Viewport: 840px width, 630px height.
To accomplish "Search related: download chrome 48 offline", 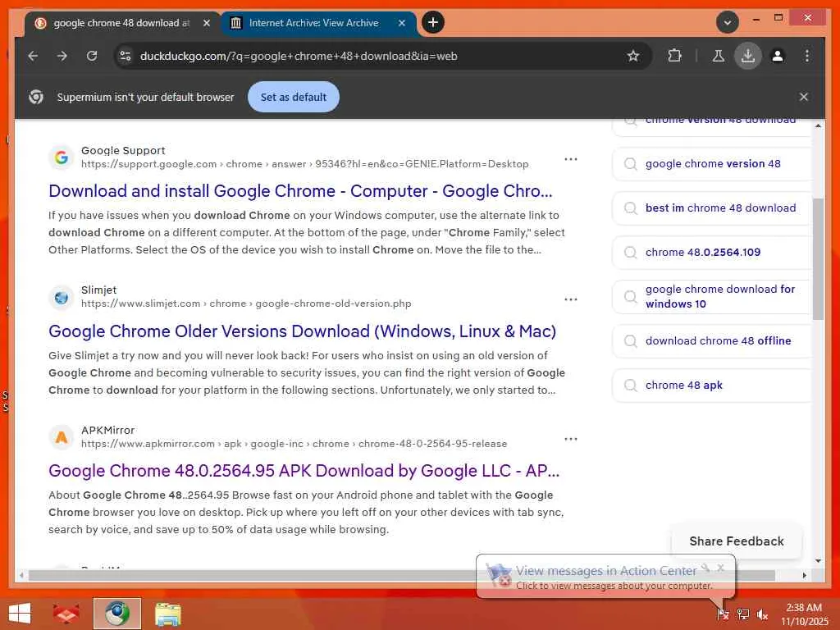I will [713, 340].
